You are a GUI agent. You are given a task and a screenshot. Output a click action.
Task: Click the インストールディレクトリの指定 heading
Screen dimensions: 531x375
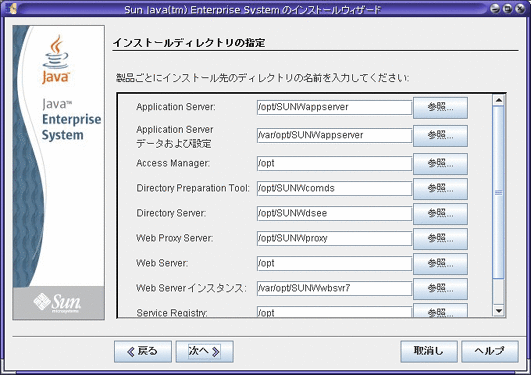click(x=189, y=43)
